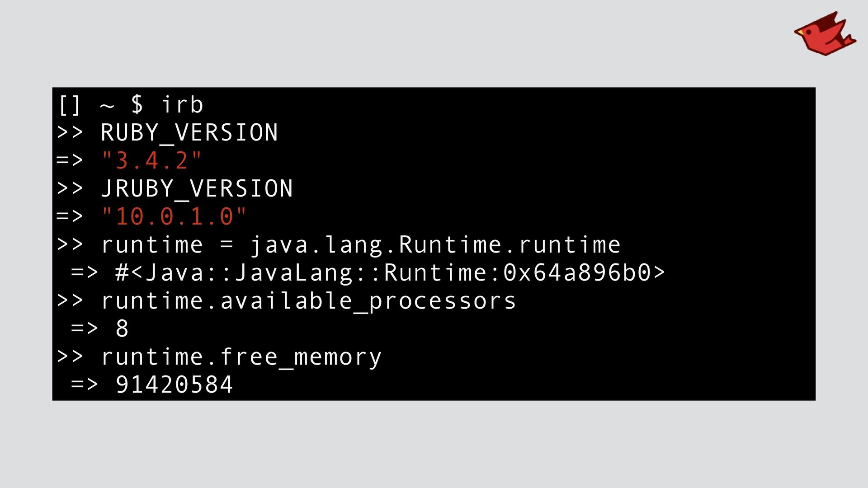The width and height of the screenshot is (868, 488).
Task: Click the square brackets at the start of the prompt
Action: pyautogui.click(x=70, y=105)
